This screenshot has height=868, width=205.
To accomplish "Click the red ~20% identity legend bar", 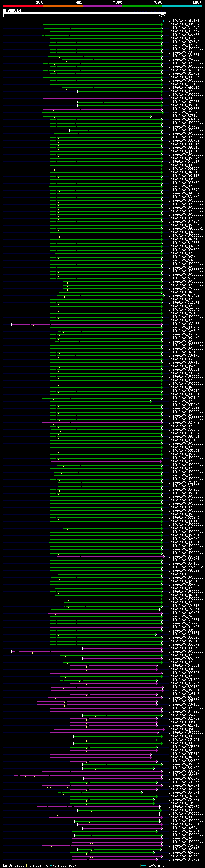I will pyautogui.click(x=23, y=6).
